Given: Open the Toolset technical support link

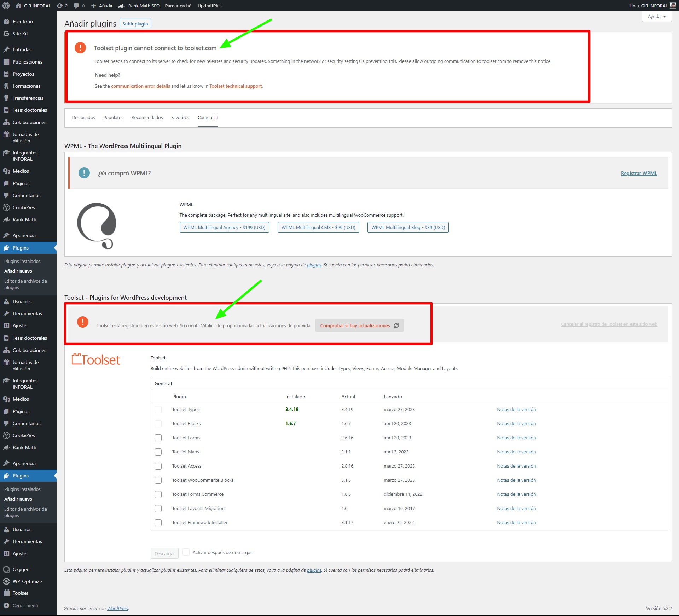Looking at the screenshot, I should pyautogui.click(x=236, y=86).
